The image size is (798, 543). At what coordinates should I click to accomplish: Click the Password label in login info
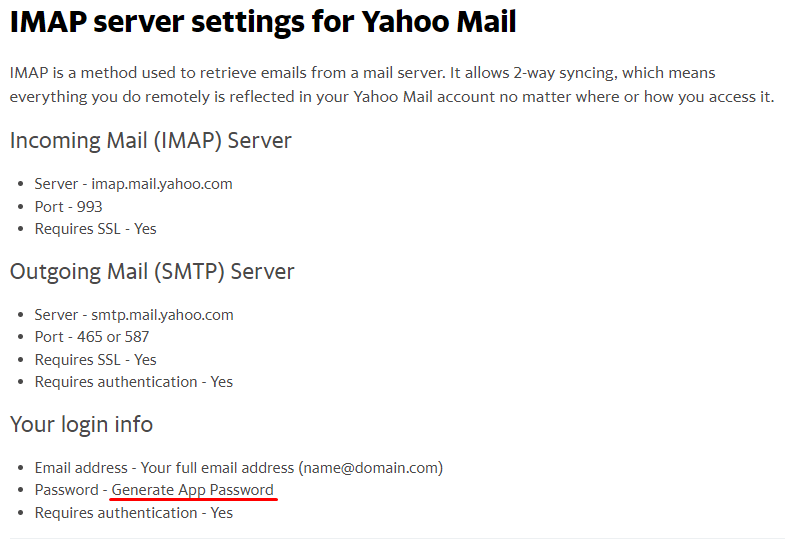tap(67, 490)
